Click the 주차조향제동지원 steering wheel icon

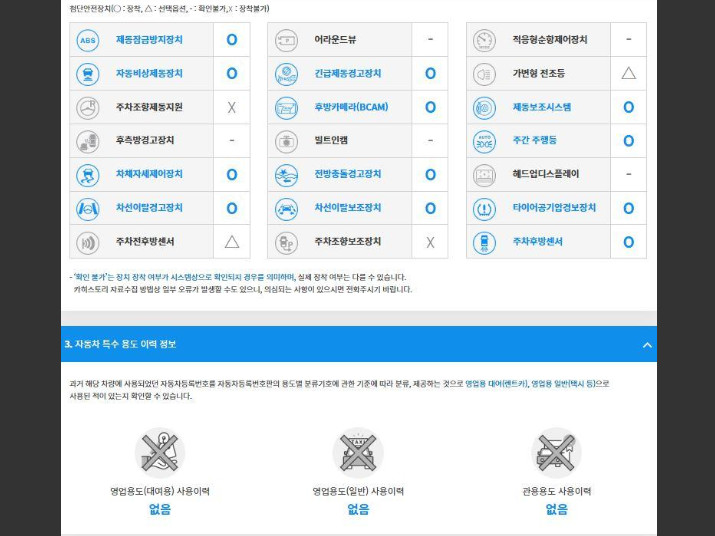(x=88, y=108)
